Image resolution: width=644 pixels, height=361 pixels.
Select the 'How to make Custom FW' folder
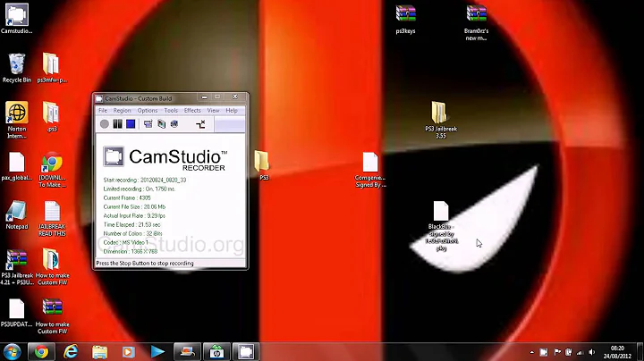(x=52, y=266)
